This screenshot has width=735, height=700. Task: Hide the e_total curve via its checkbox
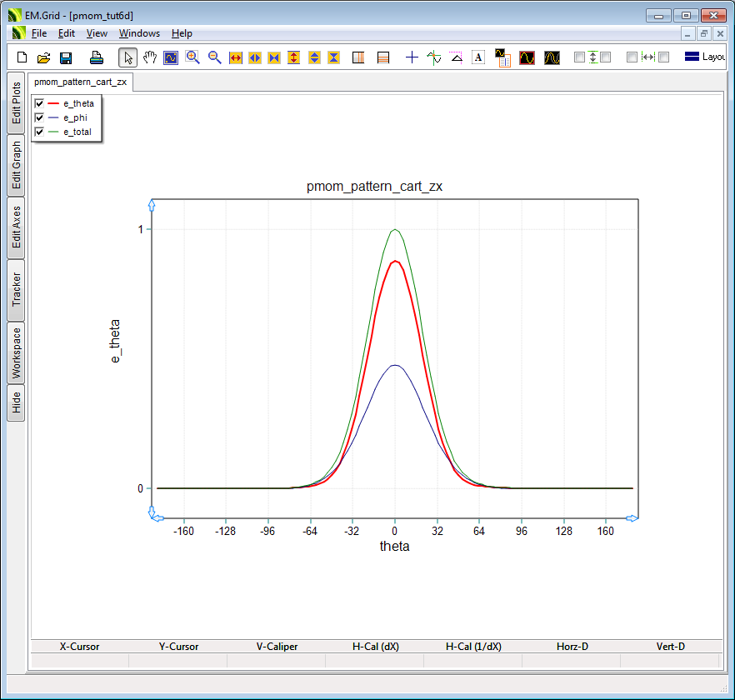tap(39, 132)
